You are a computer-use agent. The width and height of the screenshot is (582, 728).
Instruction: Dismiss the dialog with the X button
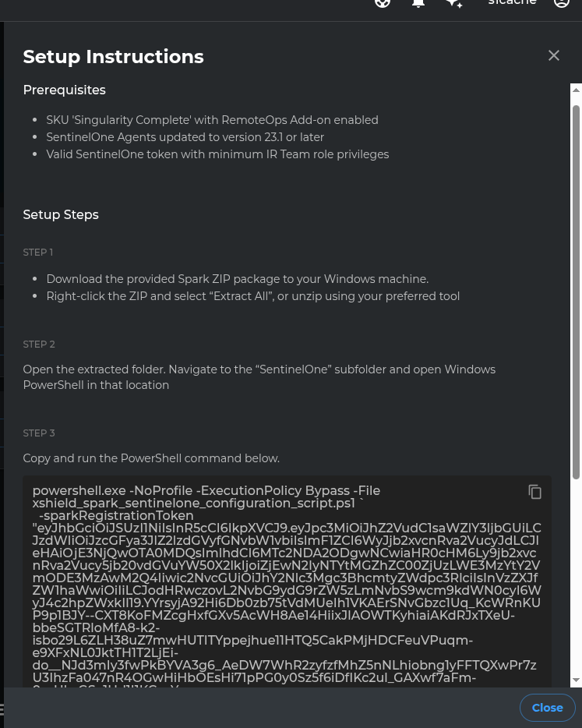pyautogui.click(x=554, y=55)
